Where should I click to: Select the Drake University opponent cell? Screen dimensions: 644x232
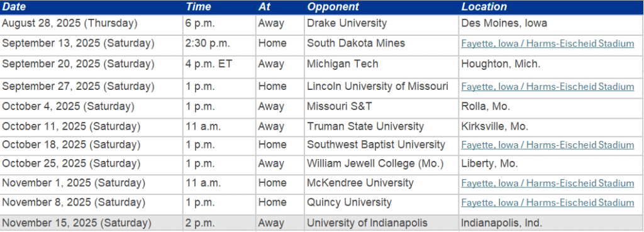click(x=382, y=24)
